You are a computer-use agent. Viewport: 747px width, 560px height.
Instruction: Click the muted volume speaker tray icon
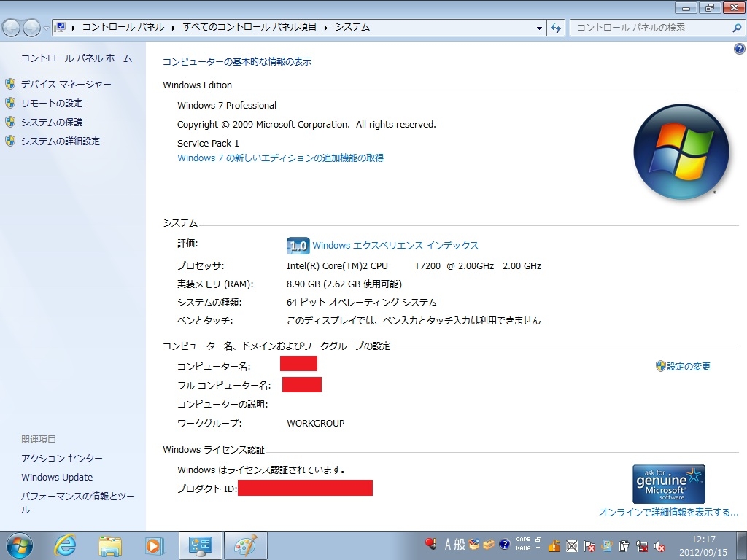pyautogui.click(x=660, y=545)
